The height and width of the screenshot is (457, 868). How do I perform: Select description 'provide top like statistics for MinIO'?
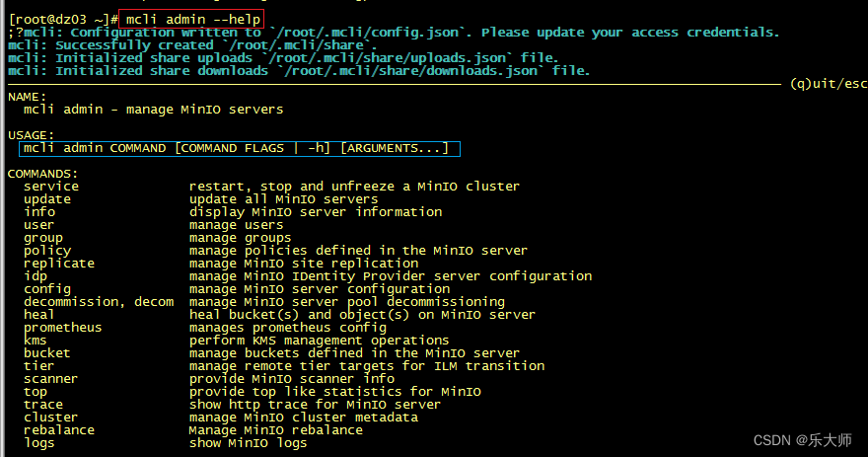coord(335,392)
